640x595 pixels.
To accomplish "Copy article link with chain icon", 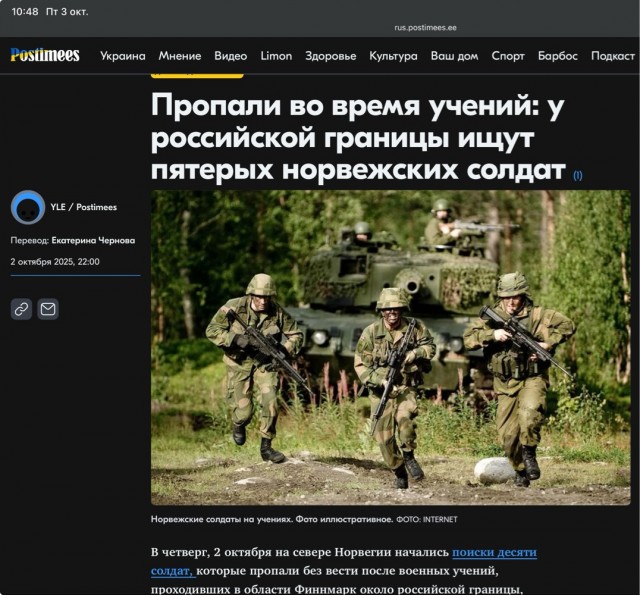I will point(21,309).
